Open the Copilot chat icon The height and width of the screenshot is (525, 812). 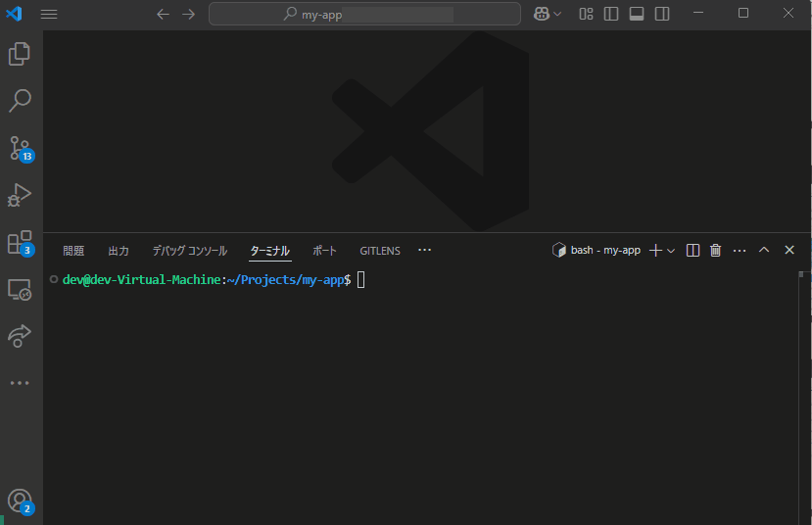pyautogui.click(x=541, y=14)
